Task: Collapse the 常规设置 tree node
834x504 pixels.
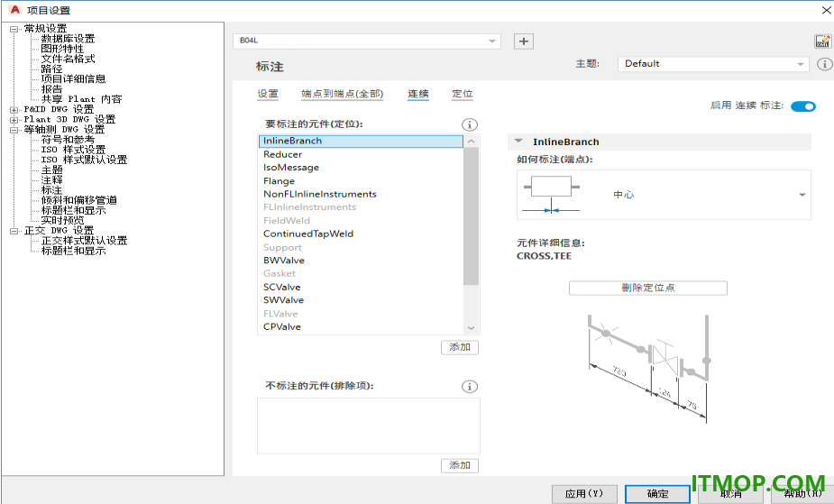Action: pos(14,29)
